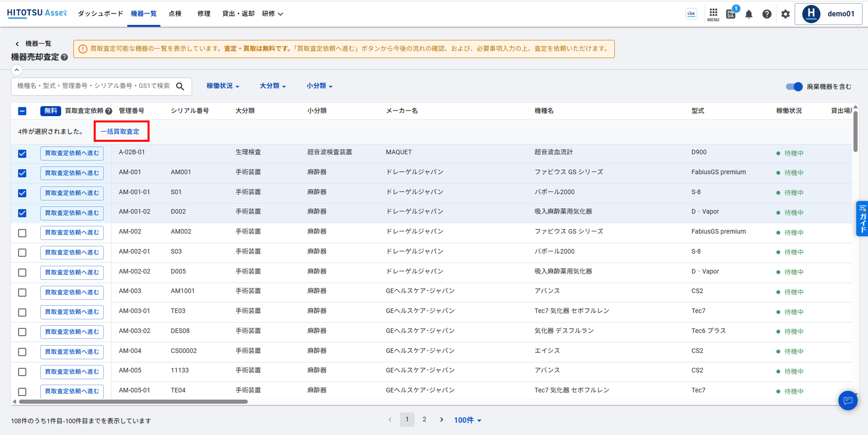
Task: Click the 無料 badge in header
Action: click(x=51, y=111)
